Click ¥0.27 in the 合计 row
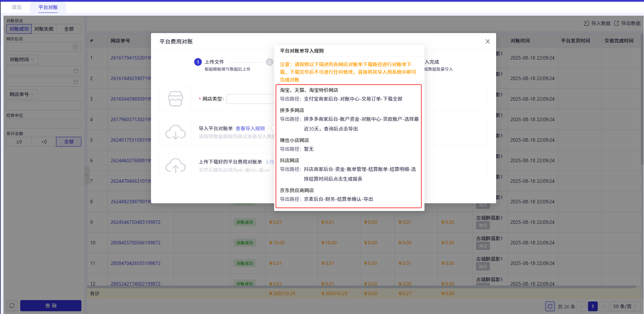The height and width of the screenshot is (314, 644). 405,293
